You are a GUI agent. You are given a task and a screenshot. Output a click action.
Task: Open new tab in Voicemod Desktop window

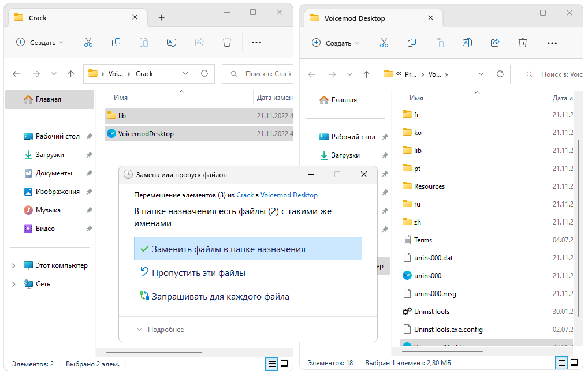[457, 18]
